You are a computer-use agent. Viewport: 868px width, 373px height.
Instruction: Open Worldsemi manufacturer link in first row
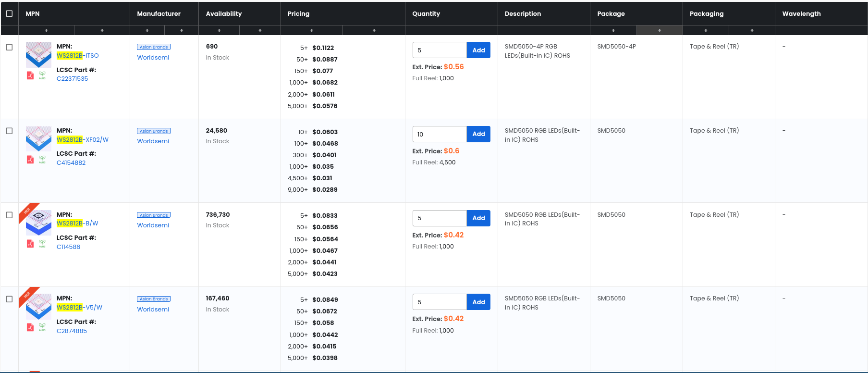[x=153, y=57]
